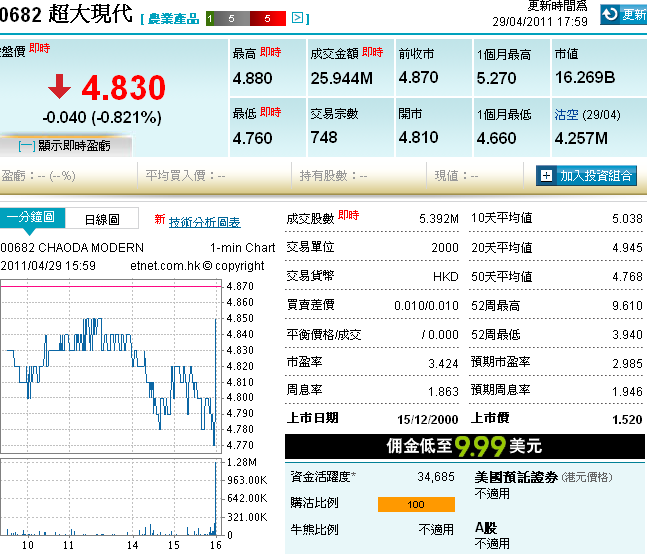
Task: Click the 20天平均值 value 4.945
Action: click(x=627, y=248)
